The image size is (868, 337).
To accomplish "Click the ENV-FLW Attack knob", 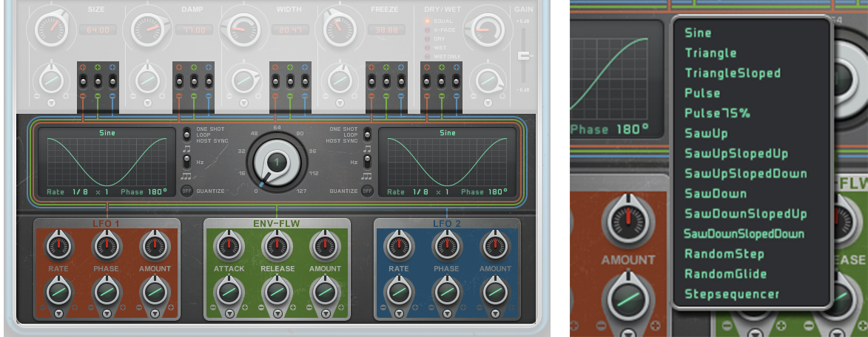I will [229, 245].
